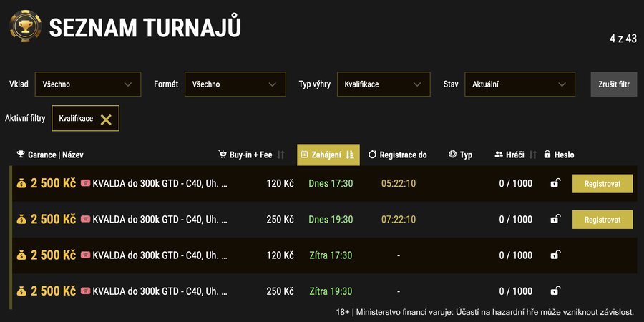This screenshot has height=322, width=644.
Task: Open the KVALDA tournament starting Zítra 19:30
Action: 160,291
